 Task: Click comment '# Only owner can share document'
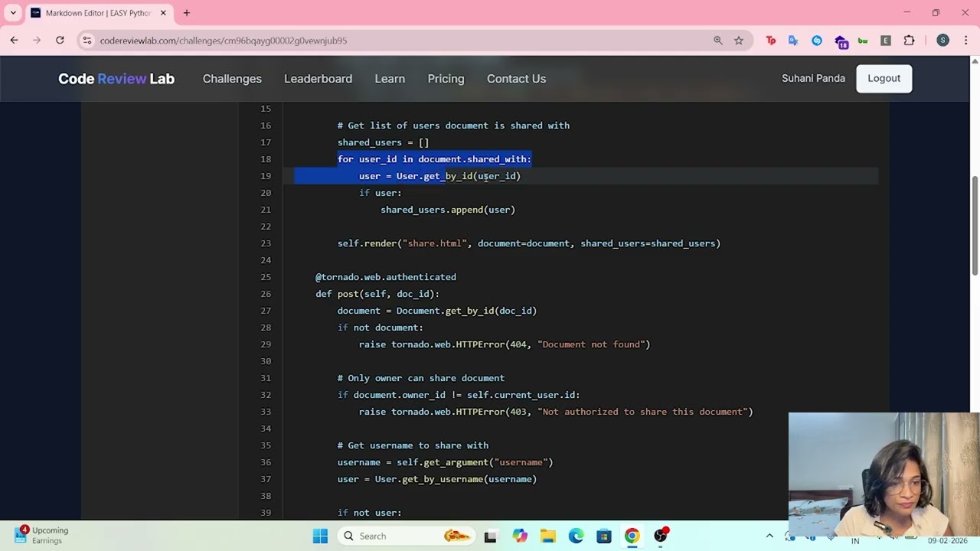421,378
